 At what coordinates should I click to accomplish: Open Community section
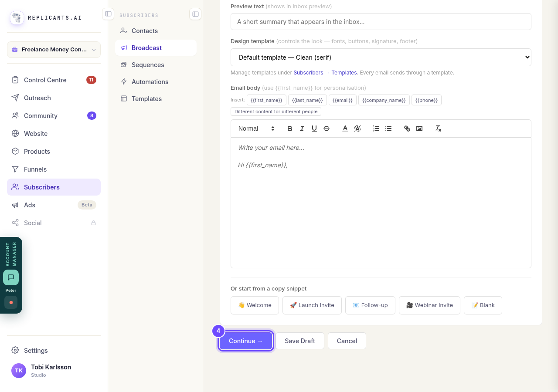tap(54, 116)
